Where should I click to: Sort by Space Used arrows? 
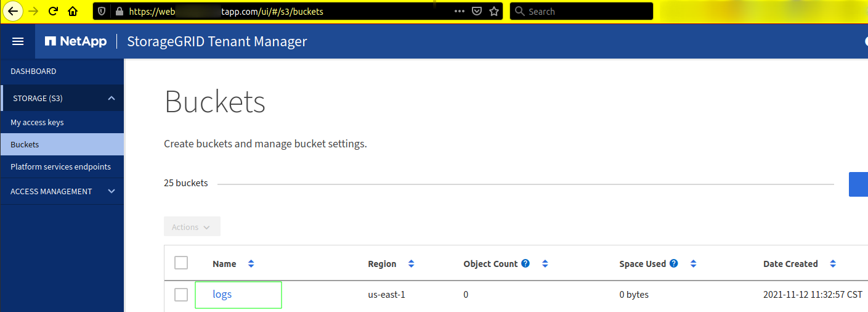tap(693, 264)
